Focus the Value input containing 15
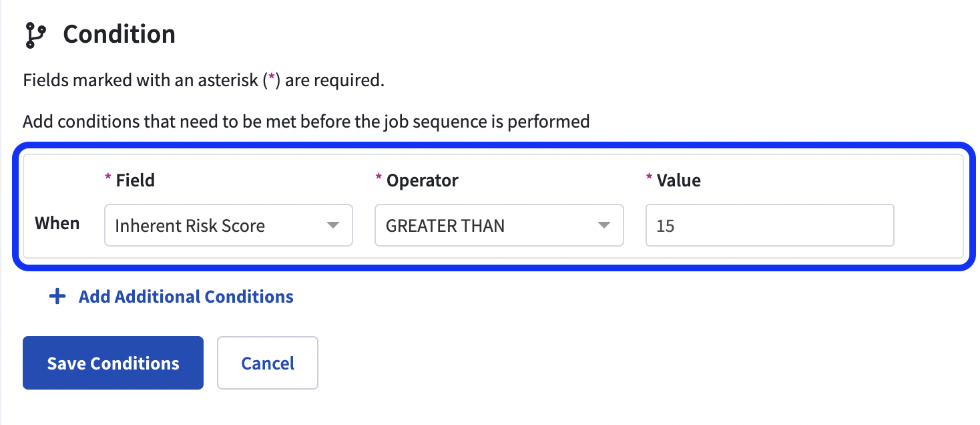The width and height of the screenshot is (980, 425). tap(769, 226)
